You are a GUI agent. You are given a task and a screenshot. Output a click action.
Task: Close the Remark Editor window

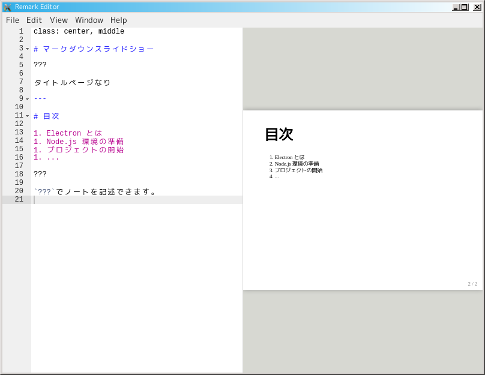coord(477,7)
